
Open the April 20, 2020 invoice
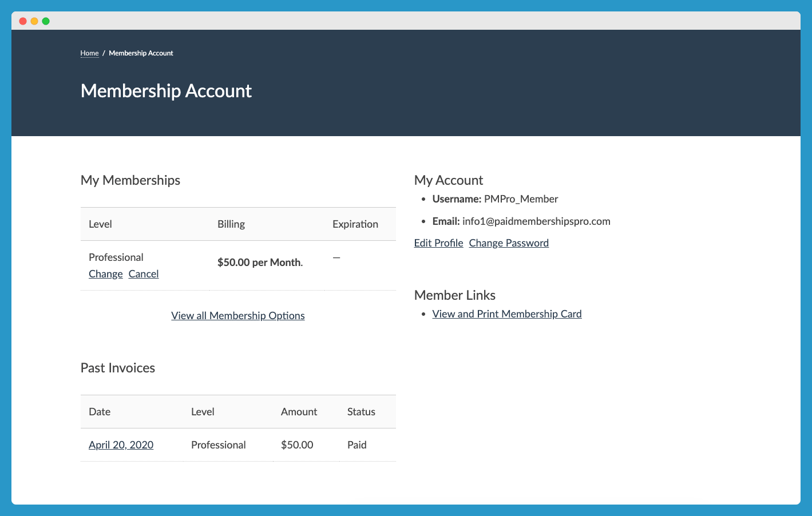coord(121,444)
